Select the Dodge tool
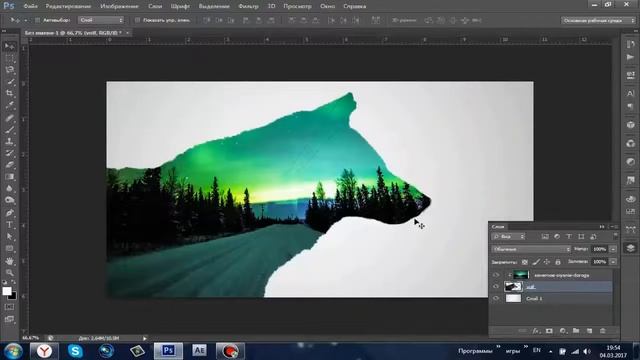This screenshot has height=360, width=640. 9,200
